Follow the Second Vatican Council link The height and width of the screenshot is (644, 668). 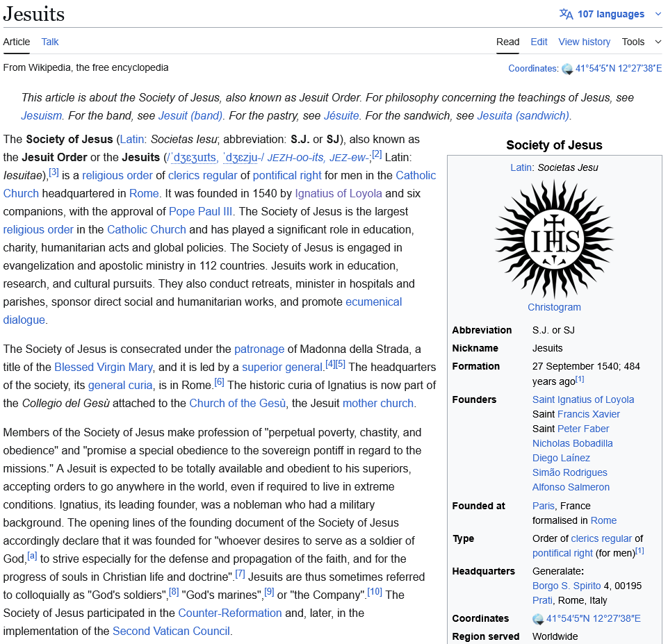click(x=171, y=631)
